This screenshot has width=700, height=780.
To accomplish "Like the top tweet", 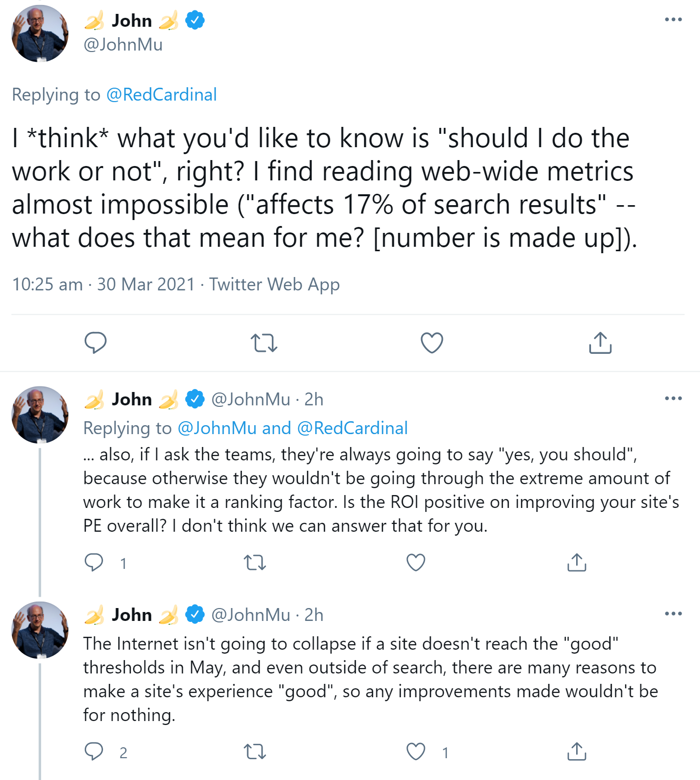I will tap(431, 342).
